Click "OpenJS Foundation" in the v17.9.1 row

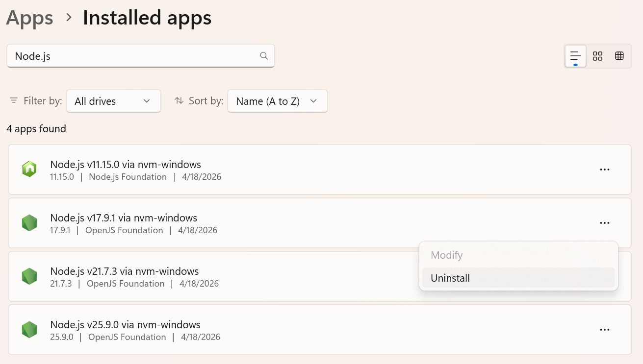click(x=124, y=230)
